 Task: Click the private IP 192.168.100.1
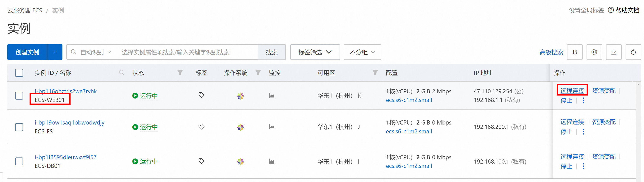491,161
